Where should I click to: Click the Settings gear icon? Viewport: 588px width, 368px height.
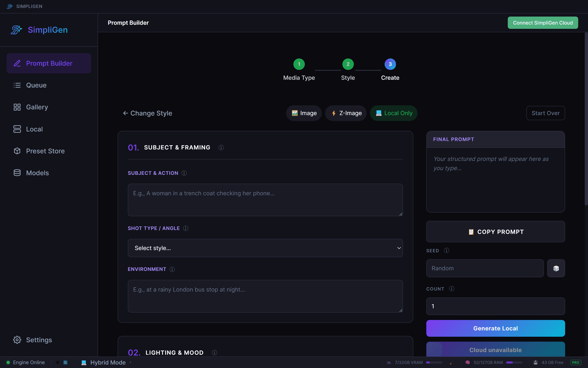(x=17, y=340)
